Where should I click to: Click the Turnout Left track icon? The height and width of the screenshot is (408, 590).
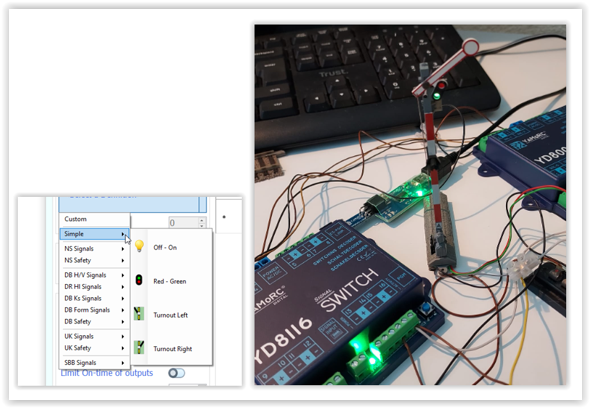click(139, 314)
